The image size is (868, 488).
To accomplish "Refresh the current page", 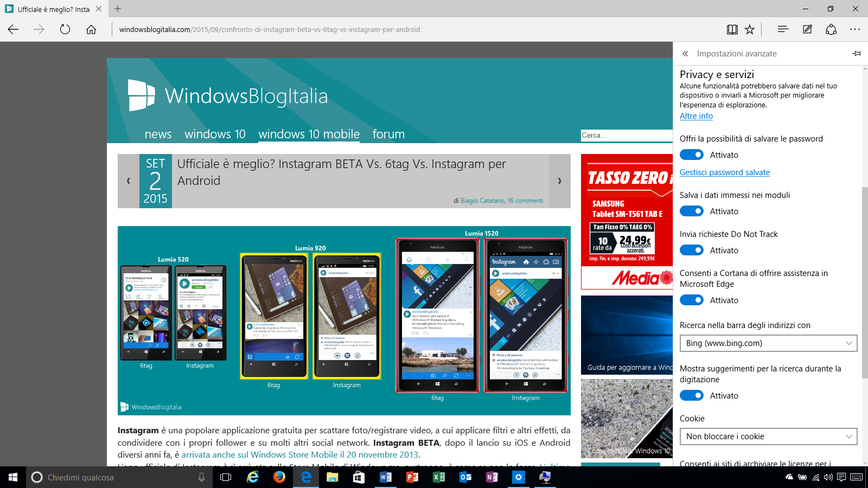I will pos(65,29).
